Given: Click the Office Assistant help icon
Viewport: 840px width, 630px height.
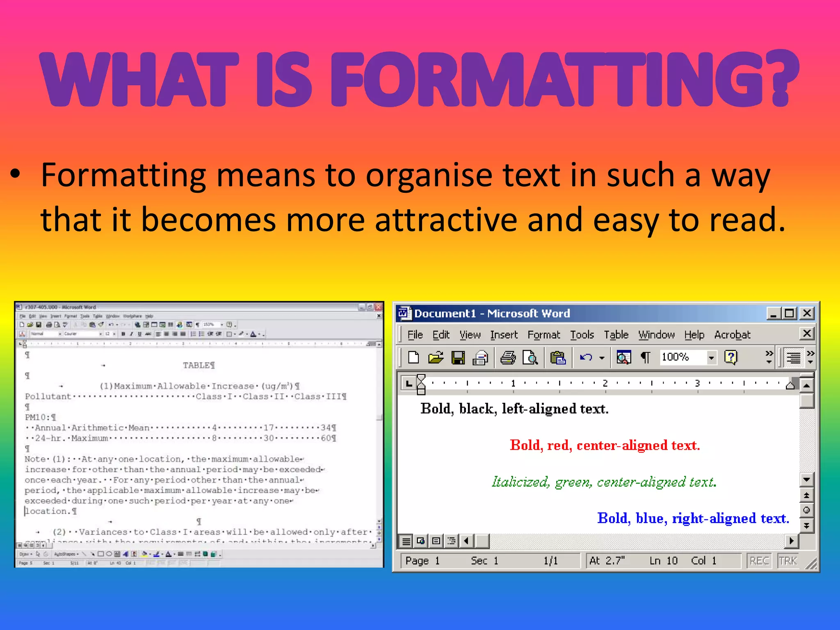Looking at the screenshot, I should point(730,358).
